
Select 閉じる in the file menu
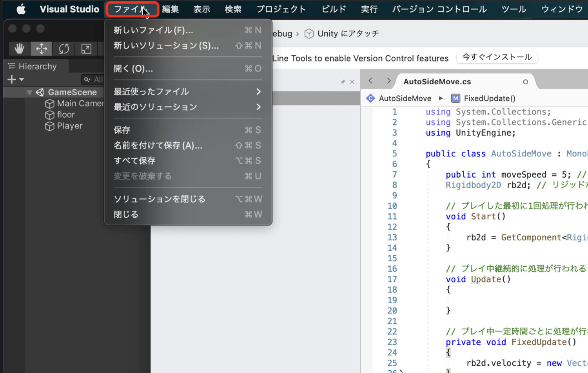click(188, 215)
